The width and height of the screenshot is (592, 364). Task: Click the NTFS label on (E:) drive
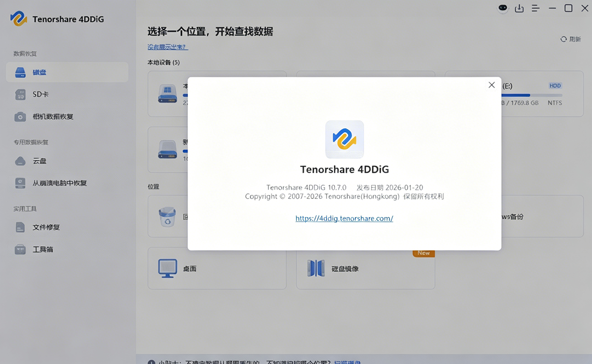(x=555, y=103)
